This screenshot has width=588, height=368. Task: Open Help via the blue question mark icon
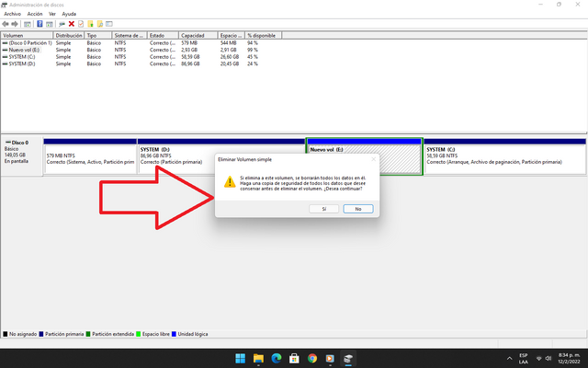40,24
